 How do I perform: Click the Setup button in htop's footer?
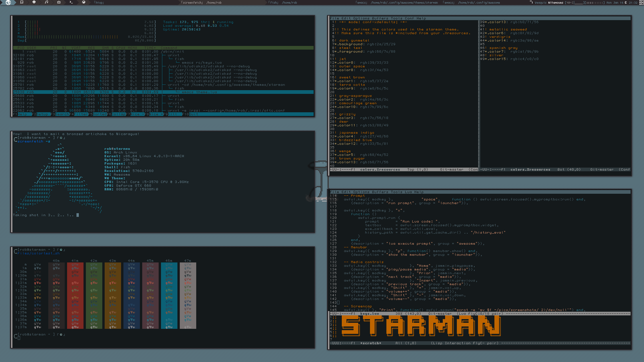click(x=43, y=114)
